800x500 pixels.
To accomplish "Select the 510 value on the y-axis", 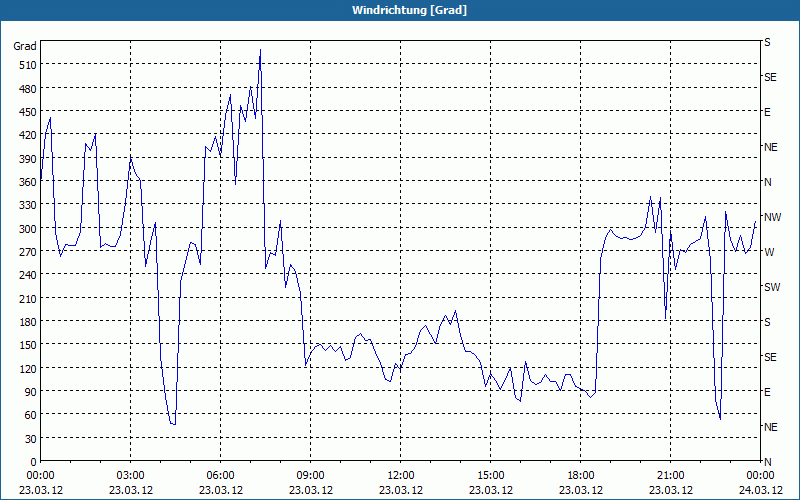I will (x=26, y=65).
